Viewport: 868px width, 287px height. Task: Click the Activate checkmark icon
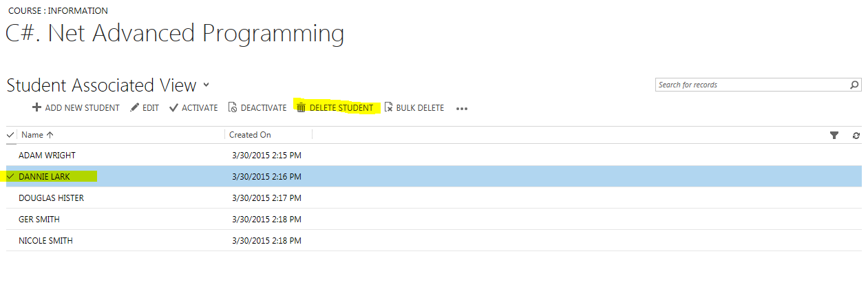(173, 108)
